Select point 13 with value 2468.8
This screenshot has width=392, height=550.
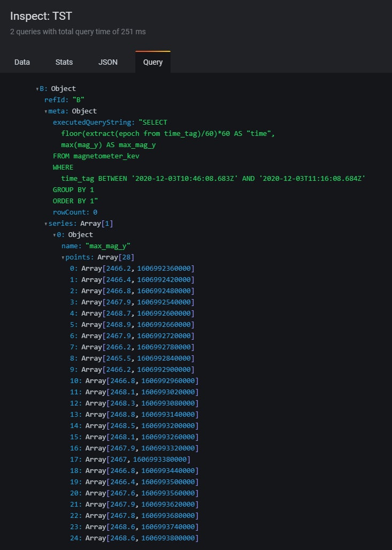click(123, 414)
